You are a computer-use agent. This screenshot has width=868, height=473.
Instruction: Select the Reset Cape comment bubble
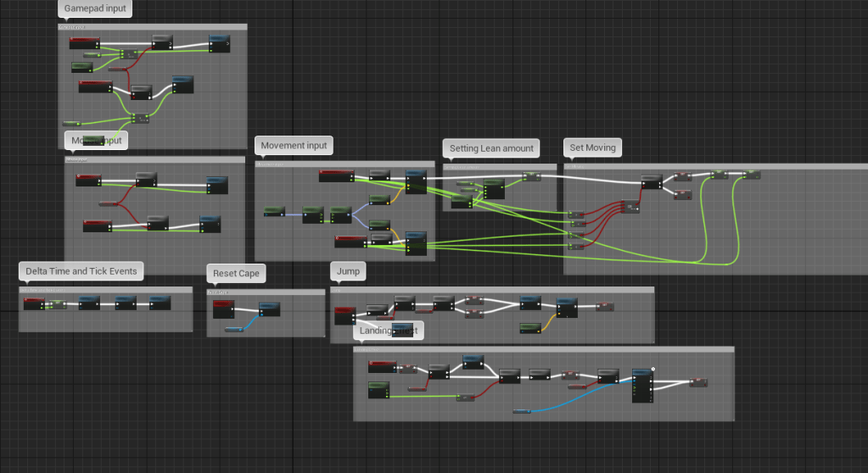point(238,274)
